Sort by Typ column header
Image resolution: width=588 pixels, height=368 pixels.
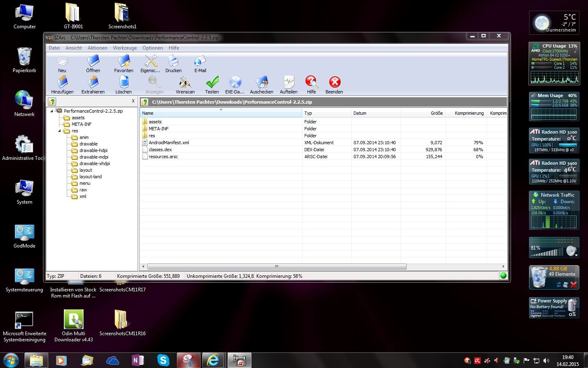[x=327, y=113]
